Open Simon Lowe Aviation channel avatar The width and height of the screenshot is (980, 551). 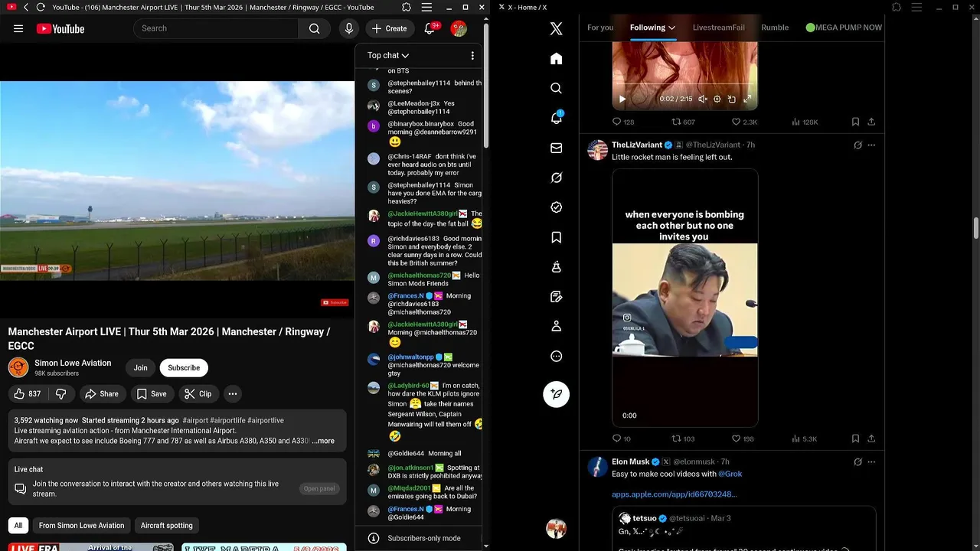(x=18, y=367)
